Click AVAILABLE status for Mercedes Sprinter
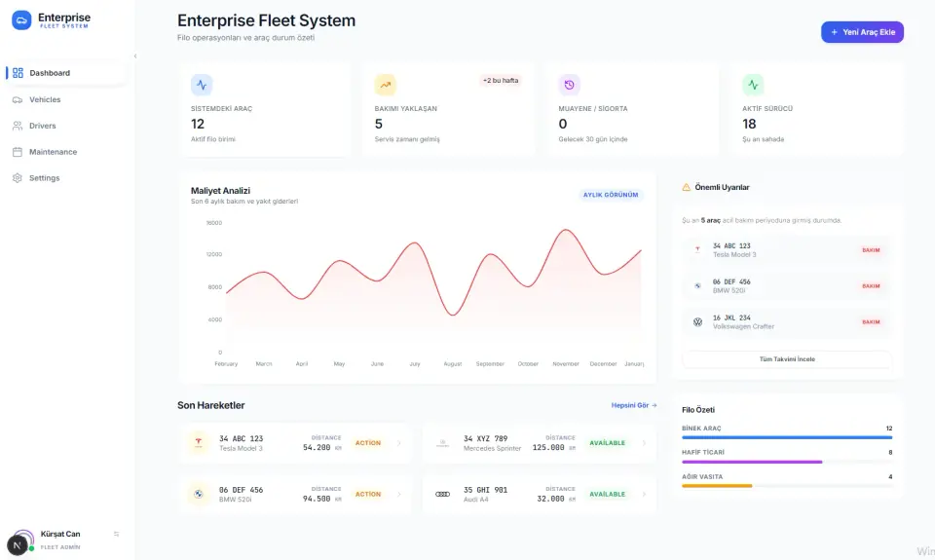Viewport: 935px width, 560px height. tap(607, 443)
